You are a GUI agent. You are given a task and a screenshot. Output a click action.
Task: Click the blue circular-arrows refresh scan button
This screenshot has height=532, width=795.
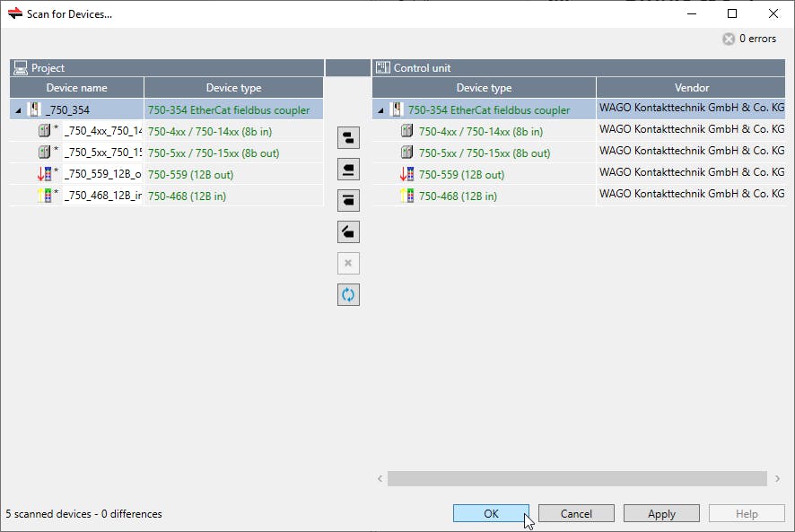(348, 294)
